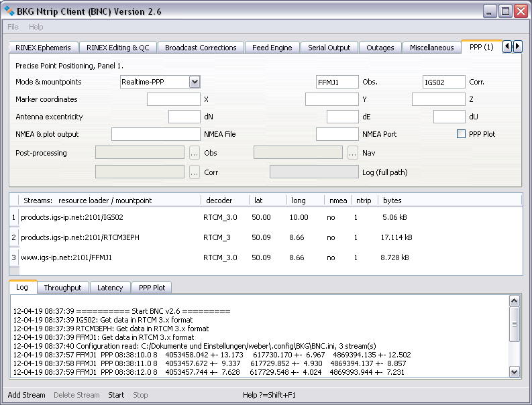Open the Realtime-PPP mode dropdown

pos(195,82)
